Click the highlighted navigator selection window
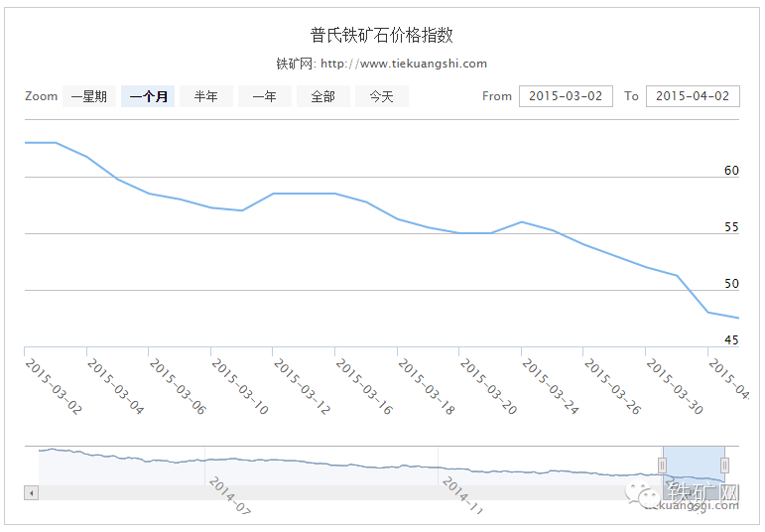Image resolution: width=765 pixels, height=532 pixels. [x=694, y=465]
